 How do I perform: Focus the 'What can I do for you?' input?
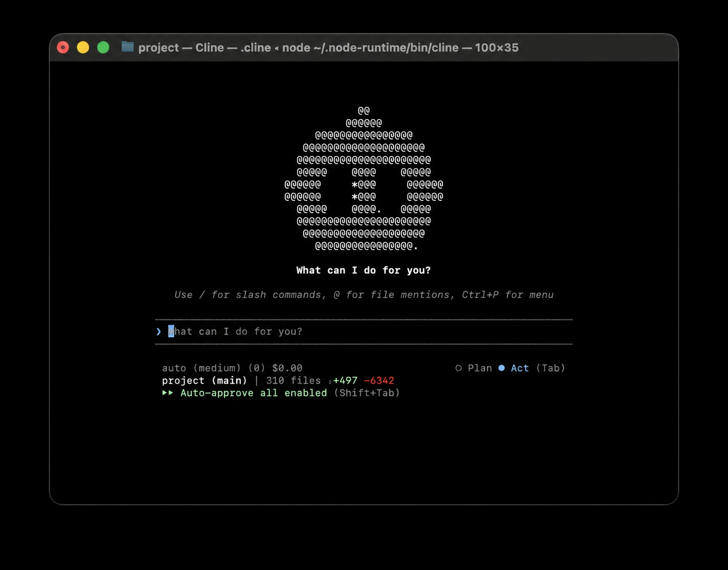coord(364,332)
